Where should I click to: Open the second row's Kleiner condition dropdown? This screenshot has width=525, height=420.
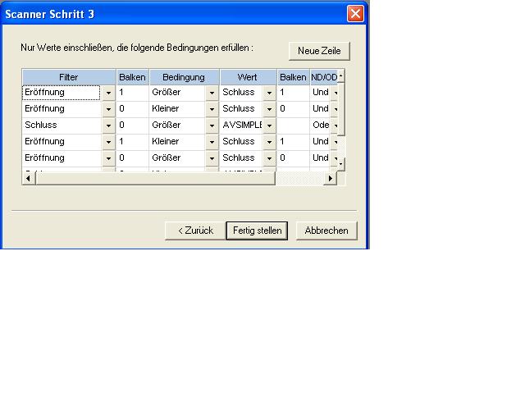(212, 109)
